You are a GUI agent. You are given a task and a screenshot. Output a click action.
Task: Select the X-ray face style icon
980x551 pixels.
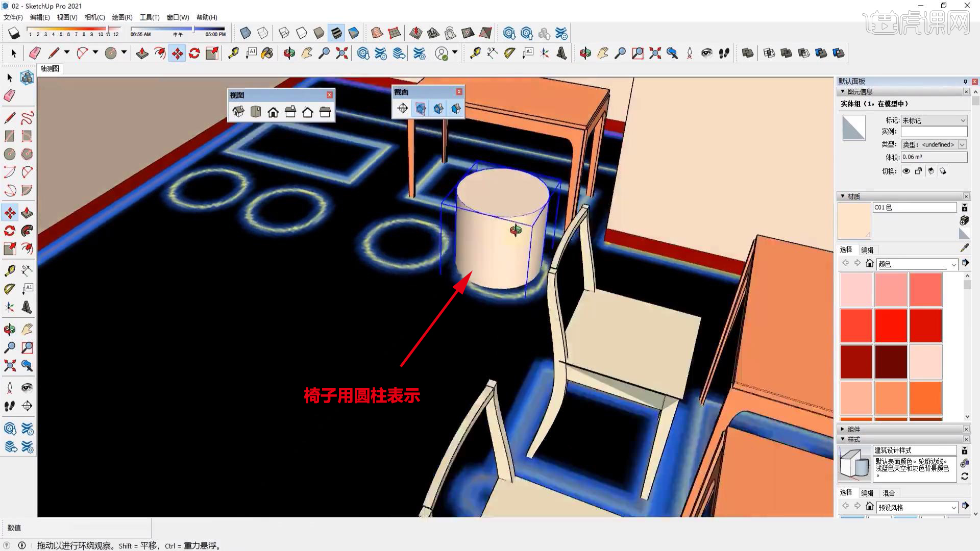point(246,33)
